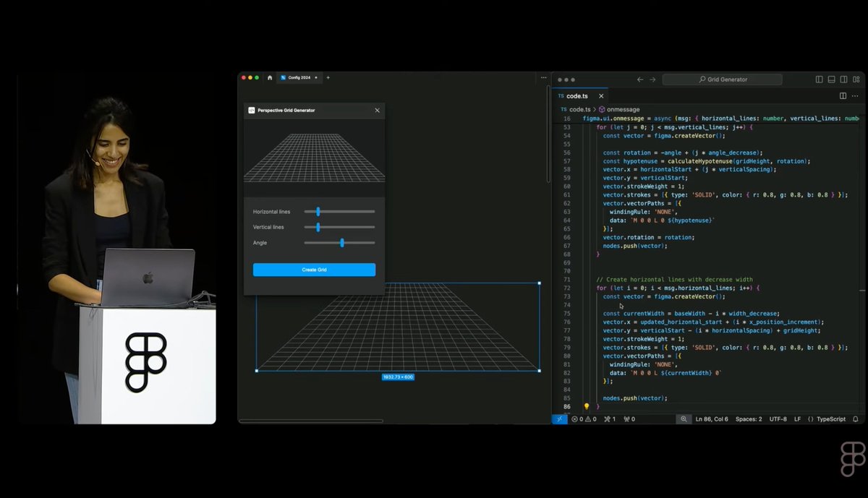
Task: Click the plugin icon beside Perspective Grid Generator title
Action: (252, 111)
